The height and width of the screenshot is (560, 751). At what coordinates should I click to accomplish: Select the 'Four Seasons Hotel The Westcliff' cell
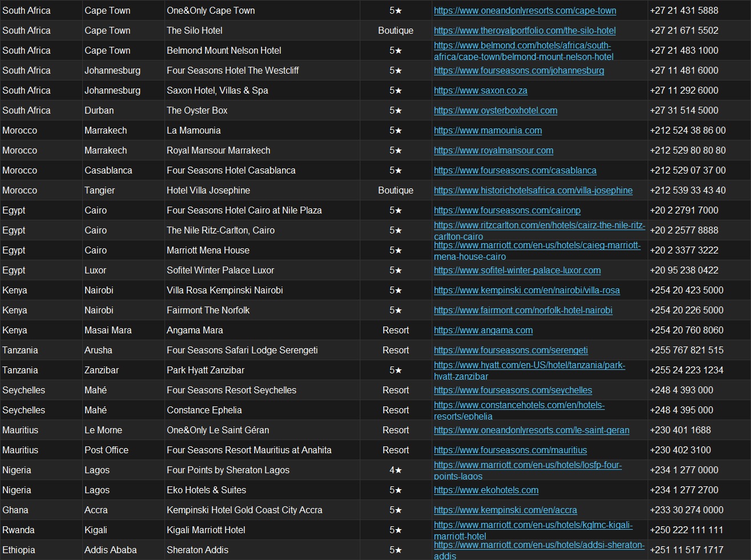(262, 70)
